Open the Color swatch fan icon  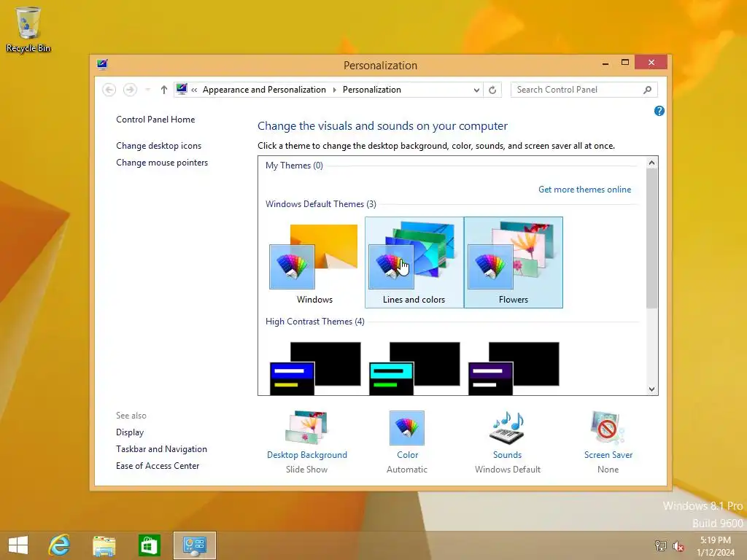[407, 427]
